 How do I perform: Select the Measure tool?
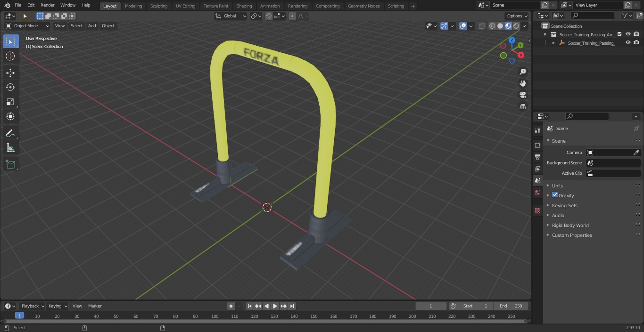point(10,148)
